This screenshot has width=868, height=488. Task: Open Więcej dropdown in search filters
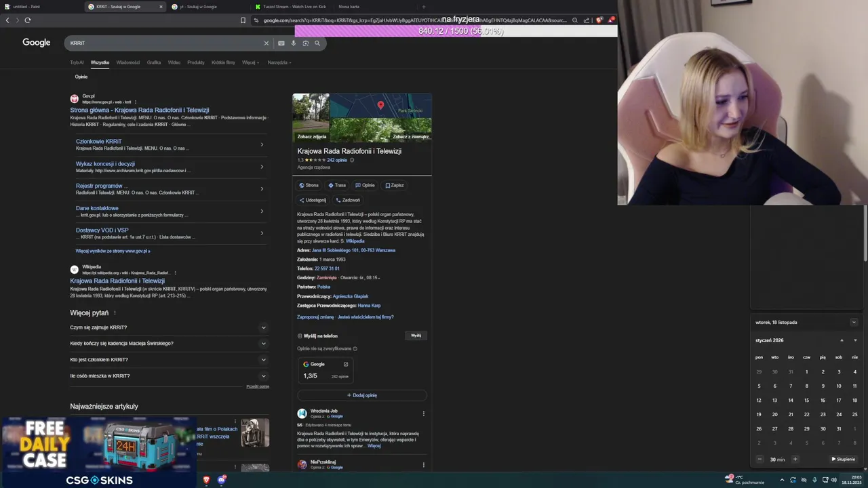(250, 62)
